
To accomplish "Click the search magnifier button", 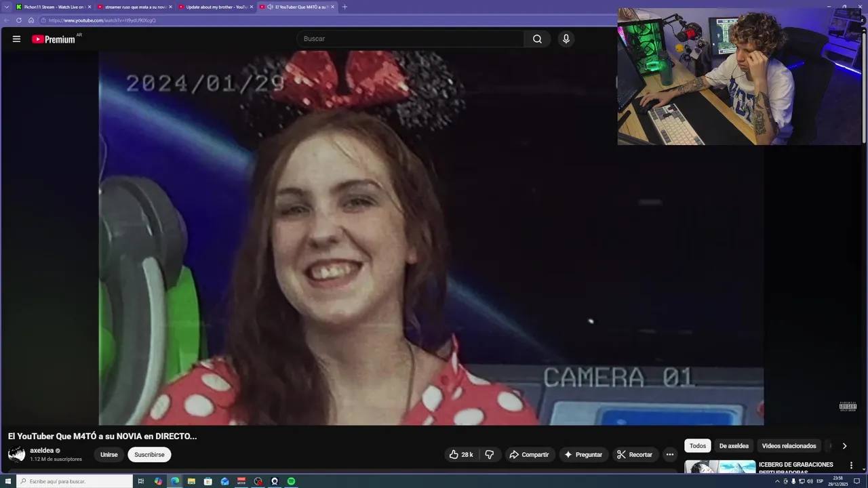I will (537, 39).
